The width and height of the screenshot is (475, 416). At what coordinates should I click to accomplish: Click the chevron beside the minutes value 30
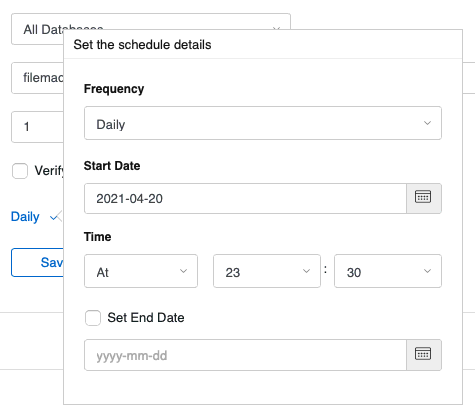click(x=427, y=271)
